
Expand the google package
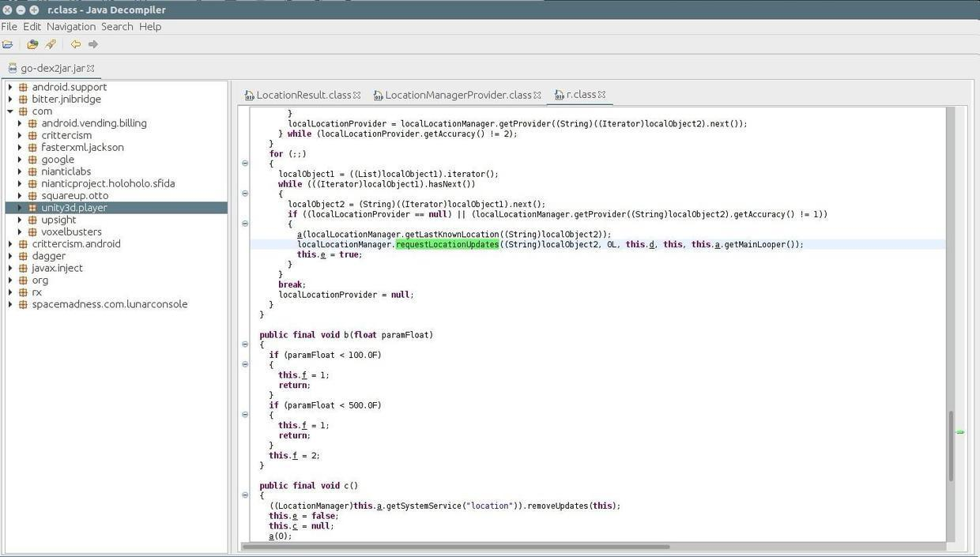[x=20, y=160]
